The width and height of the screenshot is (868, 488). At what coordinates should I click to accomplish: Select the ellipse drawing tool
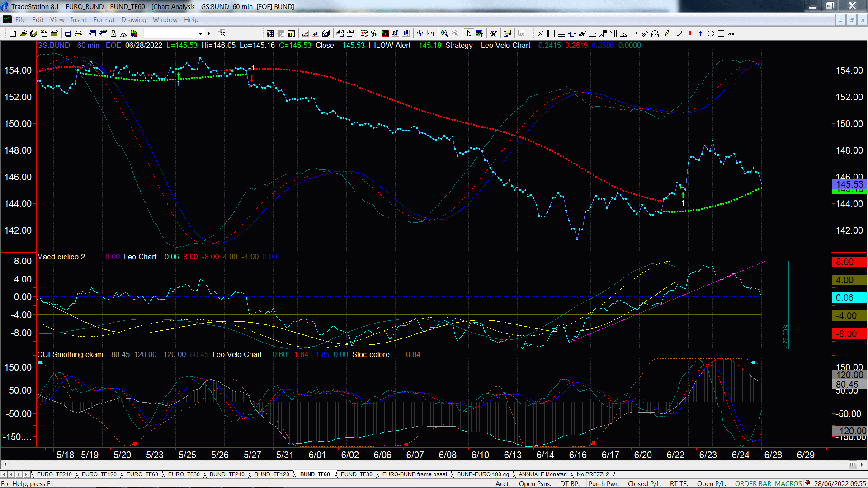pyautogui.click(x=711, y=33)
